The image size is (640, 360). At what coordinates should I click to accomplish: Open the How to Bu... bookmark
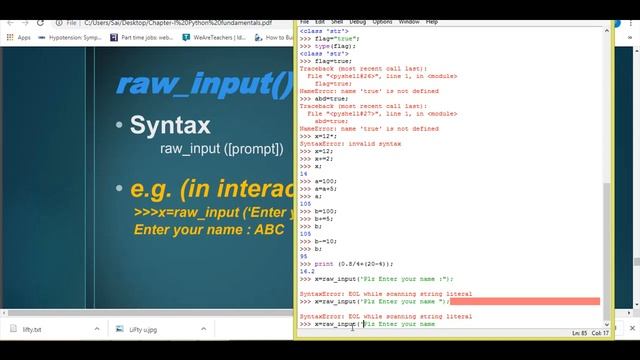[274, 38]
